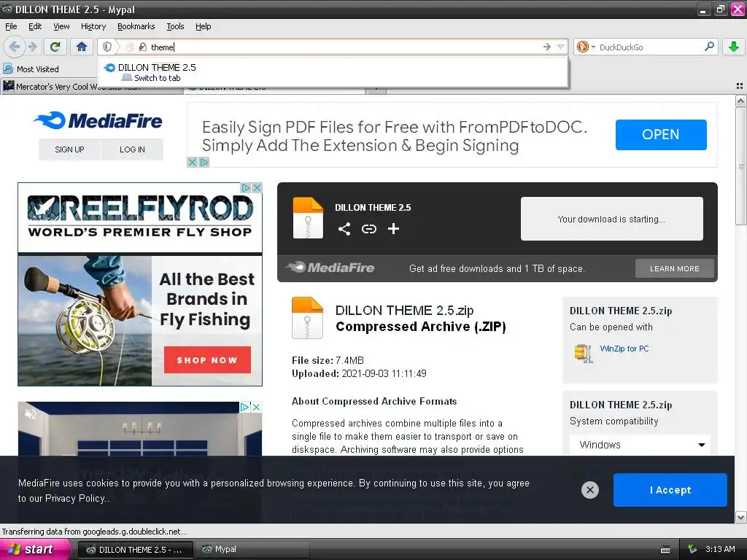
Task: Click the ReelFlyRod logo ad image
Action: pos(140,217)
